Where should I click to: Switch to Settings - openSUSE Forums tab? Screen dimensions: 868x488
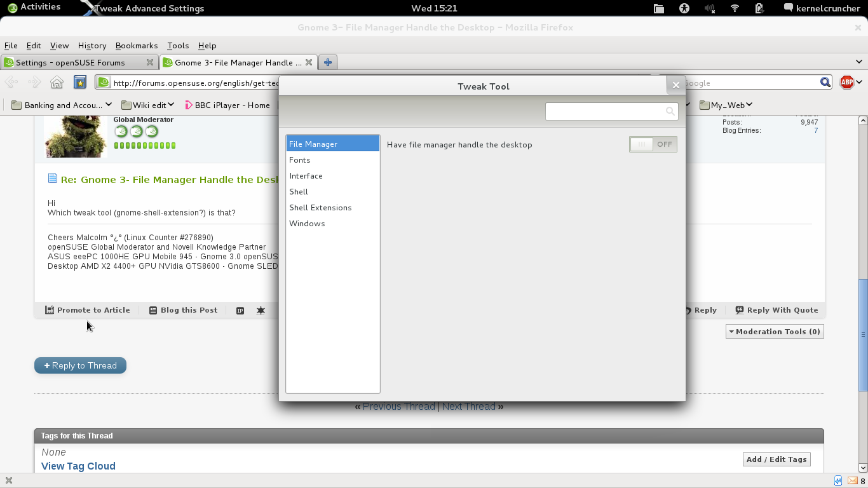79,62
